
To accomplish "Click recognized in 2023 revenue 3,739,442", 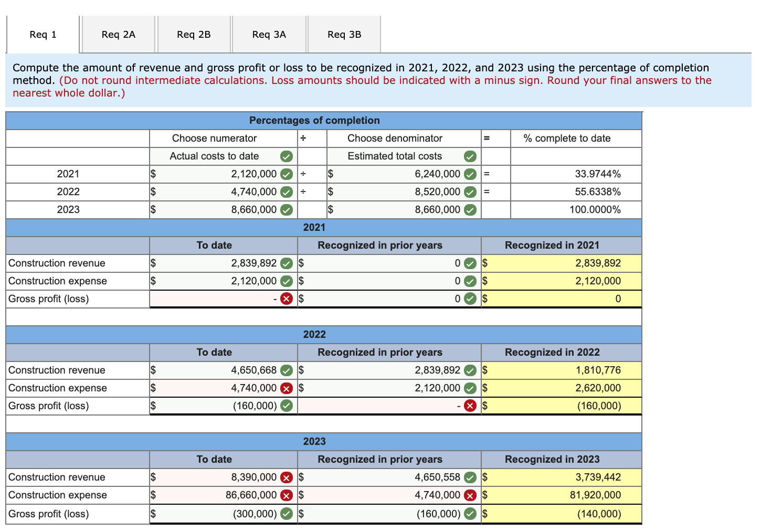I will [x=598, y=477].
